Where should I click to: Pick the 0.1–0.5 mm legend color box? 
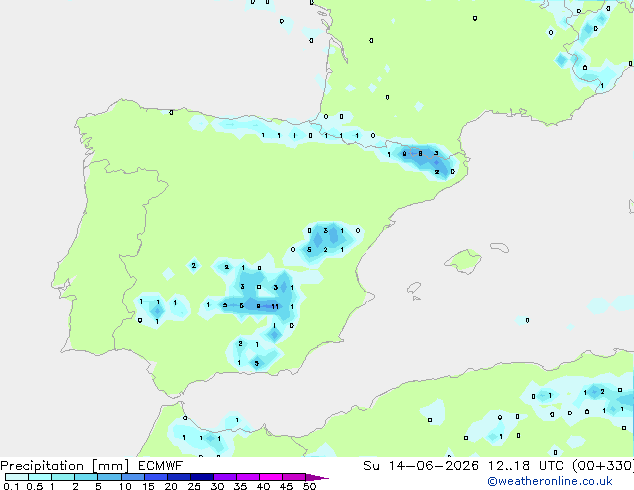click(17, 477)
